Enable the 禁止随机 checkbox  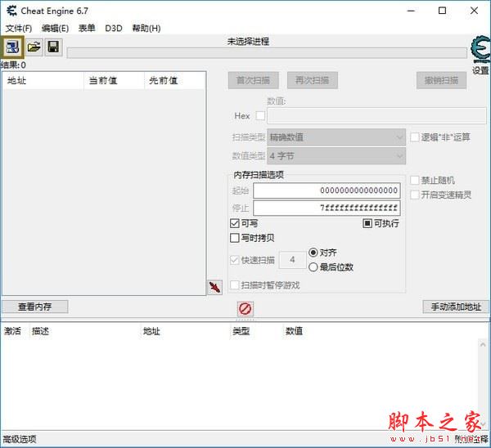(x=415, y=180)
